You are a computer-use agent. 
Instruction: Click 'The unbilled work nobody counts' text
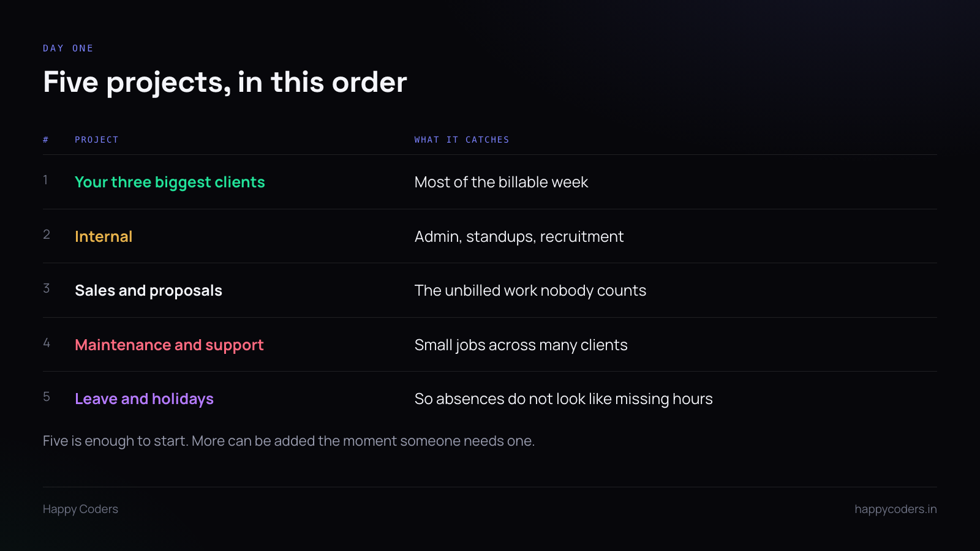tap(530, 291)
